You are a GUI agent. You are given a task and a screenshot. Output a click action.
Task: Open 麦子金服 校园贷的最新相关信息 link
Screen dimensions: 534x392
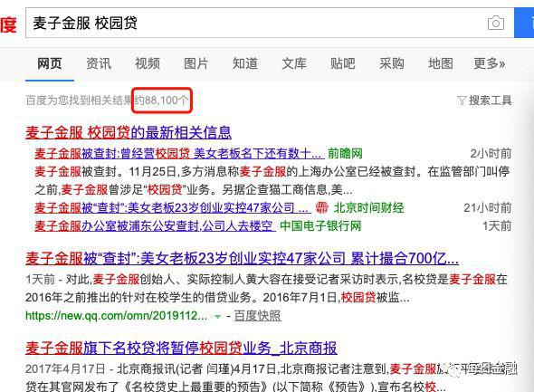pos(129,132)
